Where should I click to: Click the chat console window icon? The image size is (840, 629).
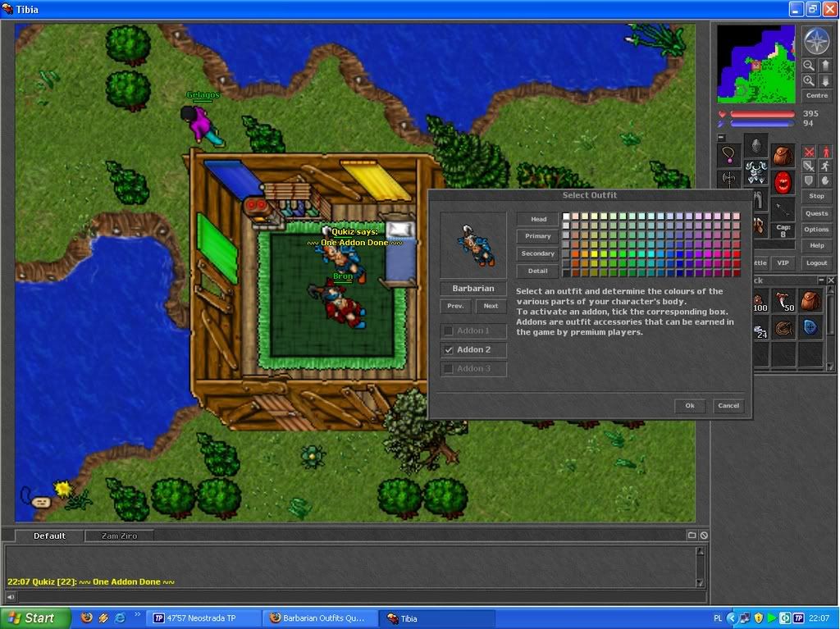point(692,536)
